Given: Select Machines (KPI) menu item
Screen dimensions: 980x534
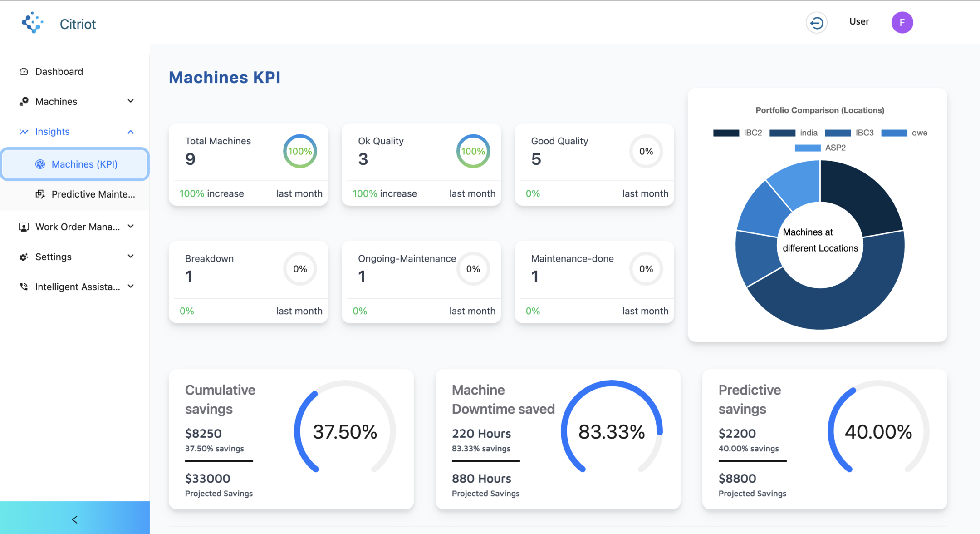Looking at the screenshot, I should (75, 164).
